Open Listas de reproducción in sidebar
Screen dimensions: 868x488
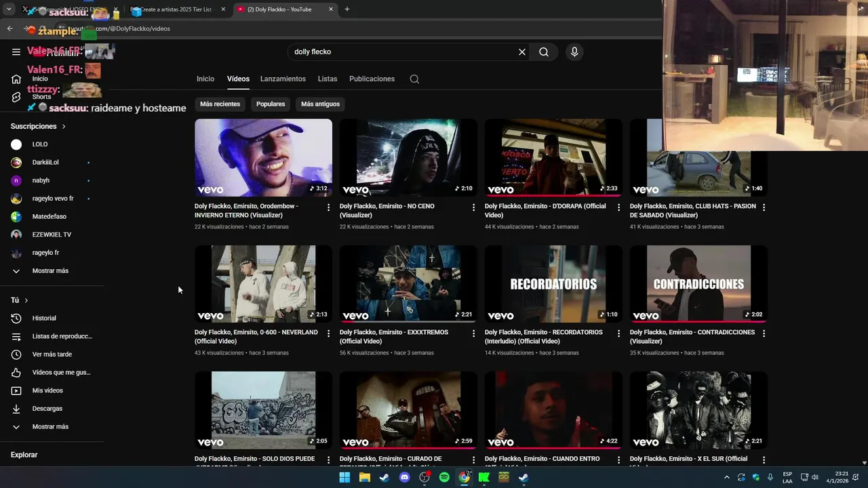click(x=52, y=336)
